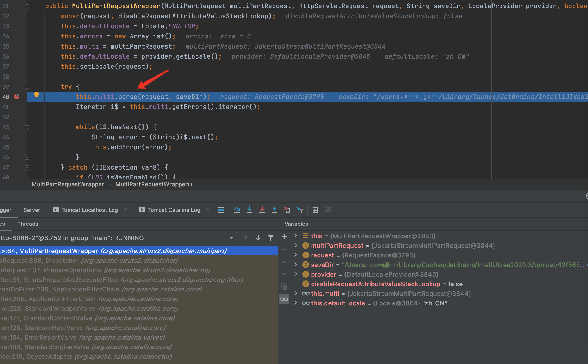Click the line 40 breakpoint marker
Screen dimensions: 588x364
click(17, 97)
